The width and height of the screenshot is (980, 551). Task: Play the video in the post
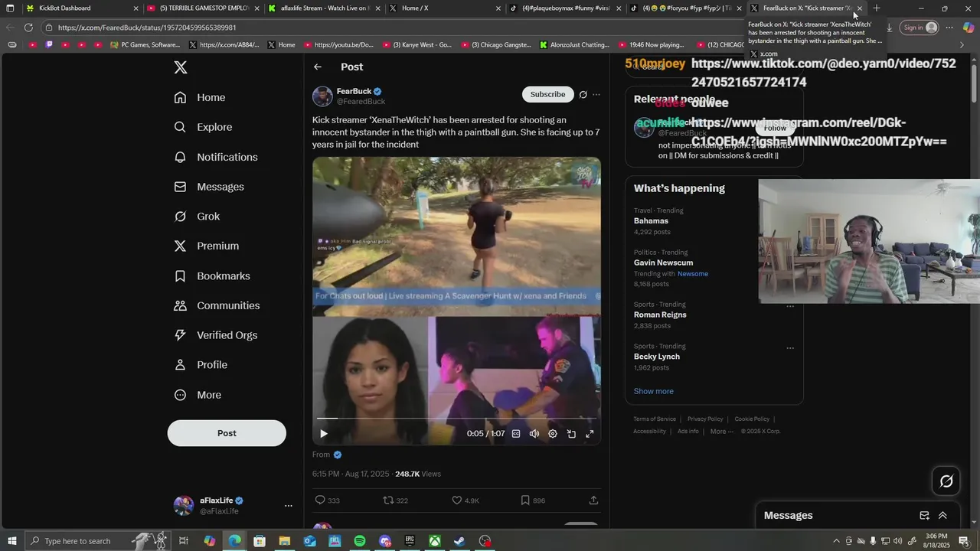coord(323,434)
